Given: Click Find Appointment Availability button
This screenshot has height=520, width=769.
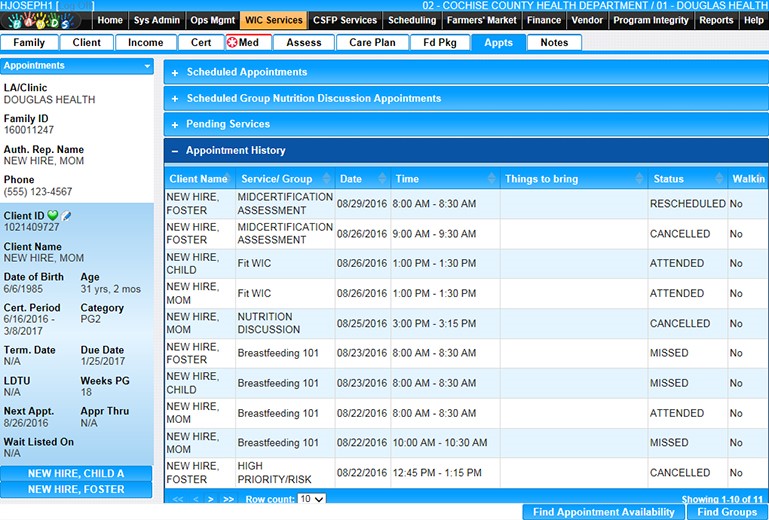Looking at the screenshot, I should pyautogui.click(x=603, y=512).
